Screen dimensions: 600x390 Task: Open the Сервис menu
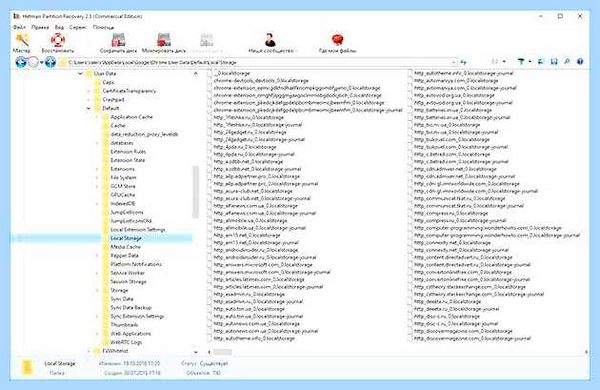(x=78, y=28)
